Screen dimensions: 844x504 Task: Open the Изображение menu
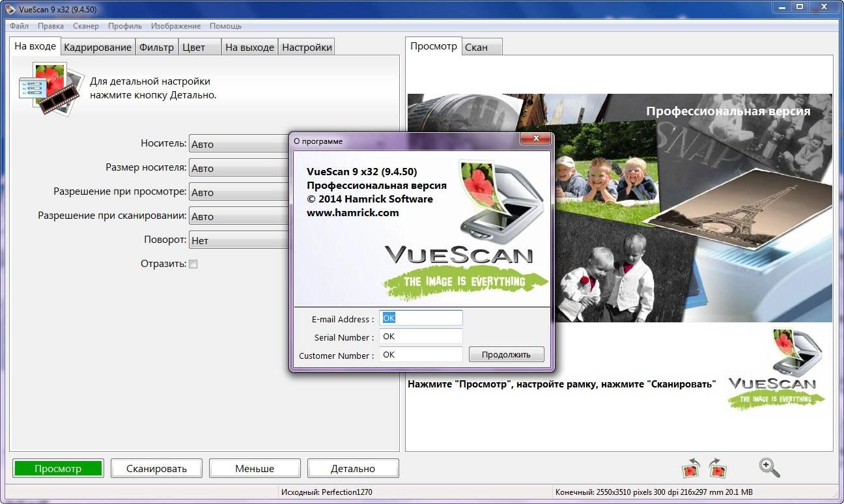176,26
